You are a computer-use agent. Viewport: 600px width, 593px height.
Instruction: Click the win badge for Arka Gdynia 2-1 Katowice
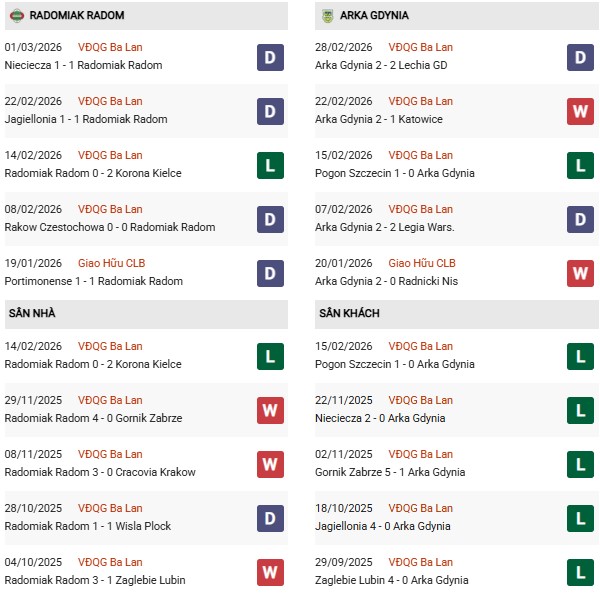click(580, 111)
